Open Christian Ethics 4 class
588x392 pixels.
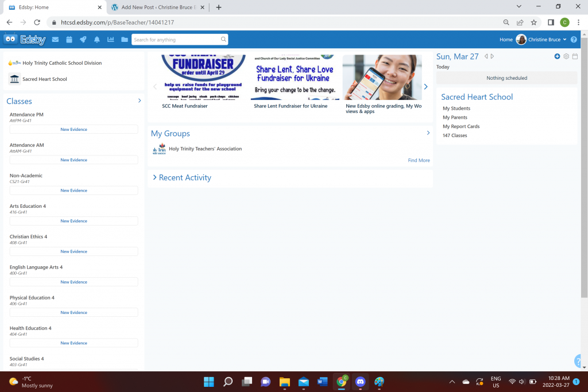point(29,236)
